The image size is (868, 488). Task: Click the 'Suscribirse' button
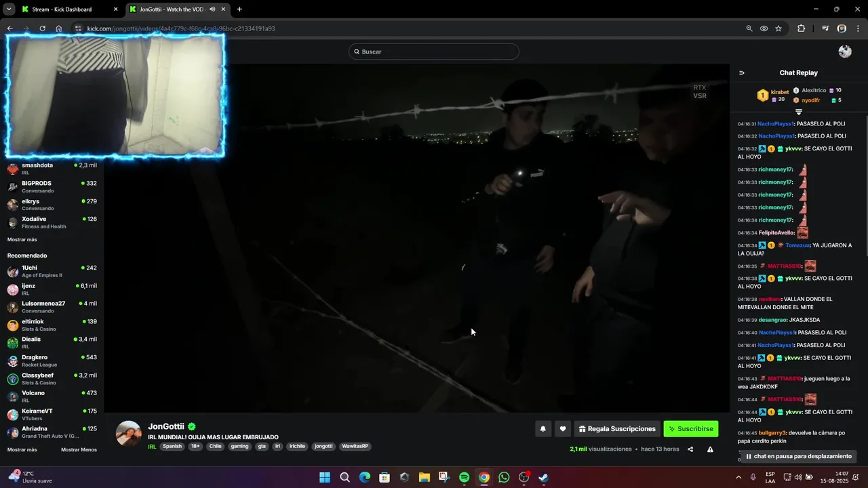pyautogui.click(x=690, y=429)
